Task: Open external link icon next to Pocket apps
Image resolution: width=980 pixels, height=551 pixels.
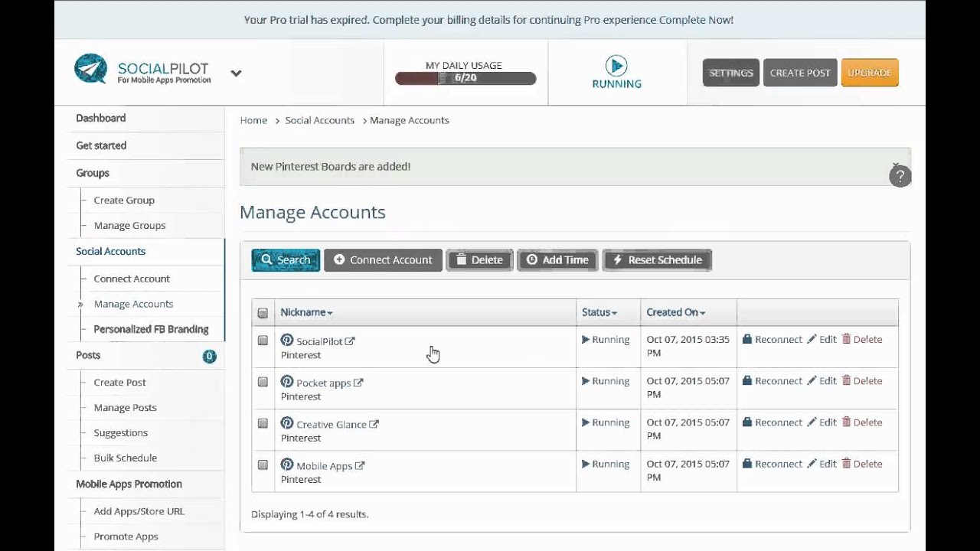Action: tap(358, 383)
